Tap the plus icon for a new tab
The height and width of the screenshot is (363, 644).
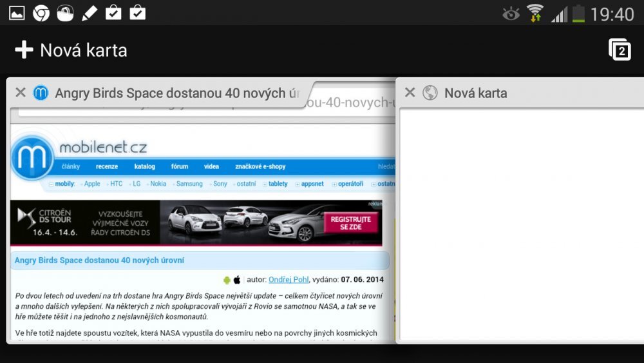24,50
